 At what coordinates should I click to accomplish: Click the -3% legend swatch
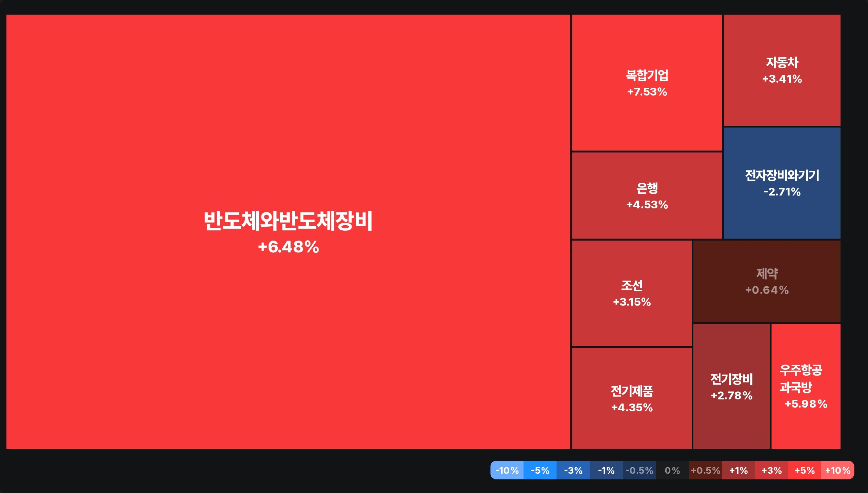tap(573, 470)
